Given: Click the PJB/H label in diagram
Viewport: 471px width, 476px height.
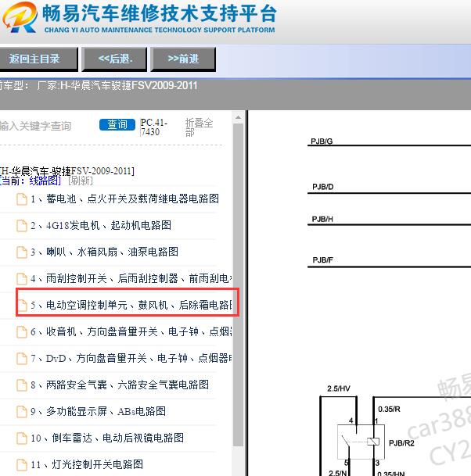Looking at the screenshot, I should (322, 219).
